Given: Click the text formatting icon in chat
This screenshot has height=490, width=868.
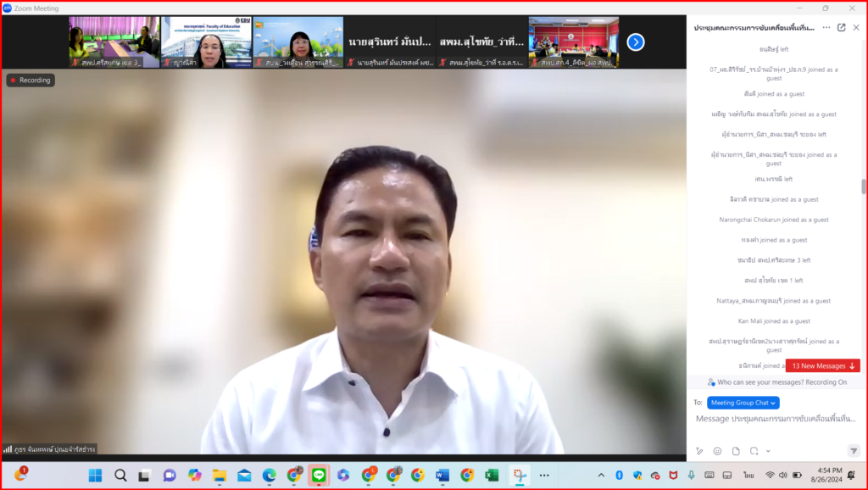Looking at the screenshot, I should (699, 451).
